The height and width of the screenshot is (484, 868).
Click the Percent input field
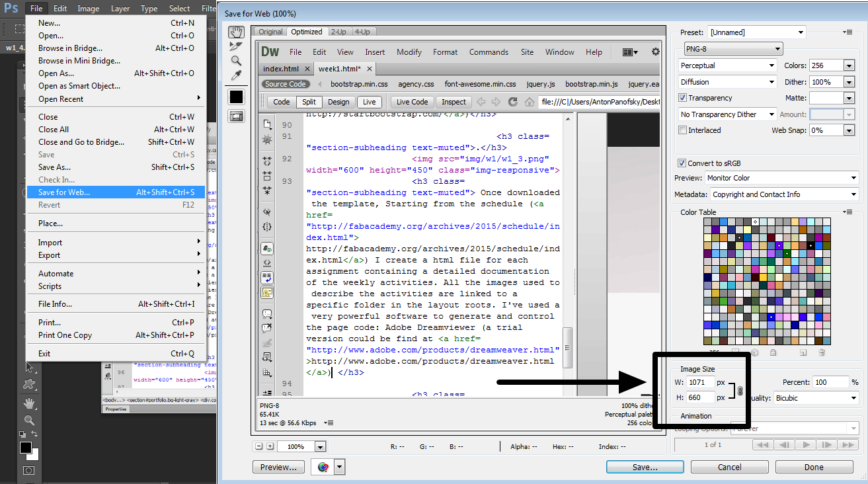click(831, 382)
